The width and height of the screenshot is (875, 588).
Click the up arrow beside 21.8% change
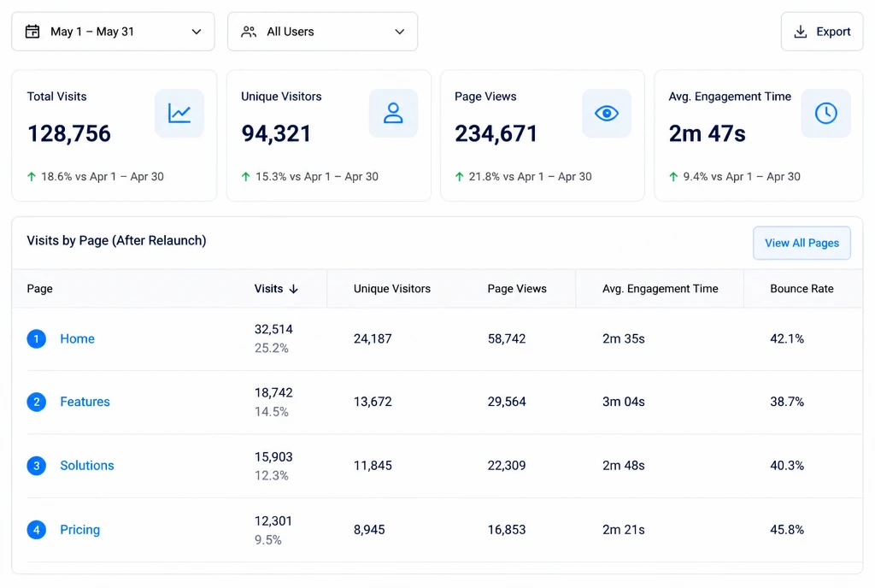459,177
